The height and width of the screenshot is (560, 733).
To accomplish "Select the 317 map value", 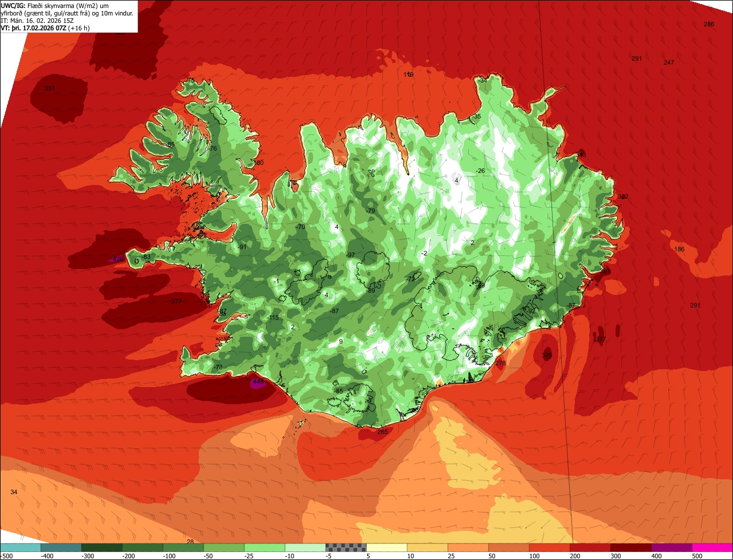I will pyautogui.click(x=600, y=340).
